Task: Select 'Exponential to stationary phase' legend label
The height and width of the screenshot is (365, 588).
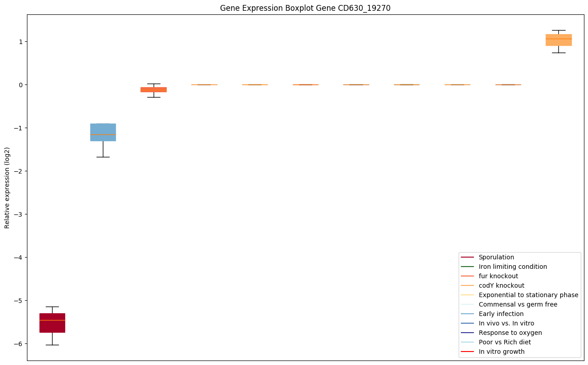Action: tap(528, 295)
